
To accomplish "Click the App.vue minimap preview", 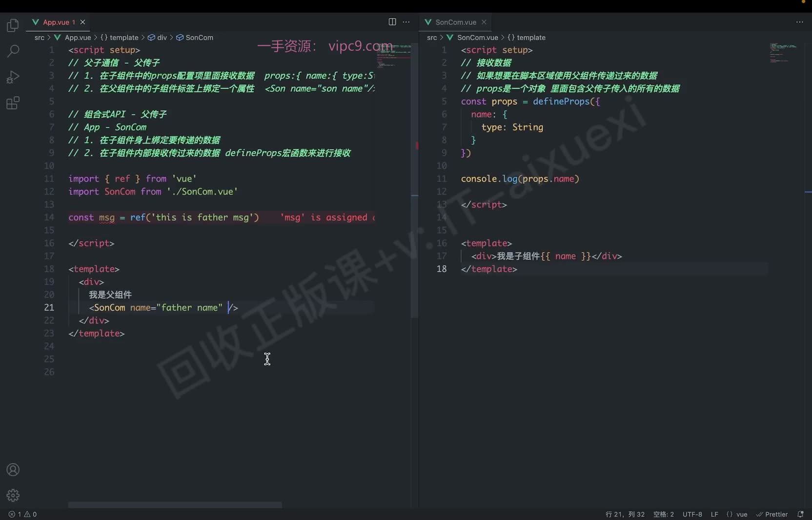I will pyautogui.click(x=393, y=55).
